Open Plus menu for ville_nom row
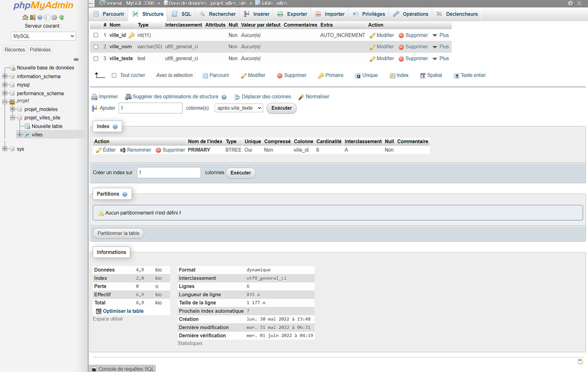Image resolution: width=588 pixels, height=372 pixels. pos(441,47)
